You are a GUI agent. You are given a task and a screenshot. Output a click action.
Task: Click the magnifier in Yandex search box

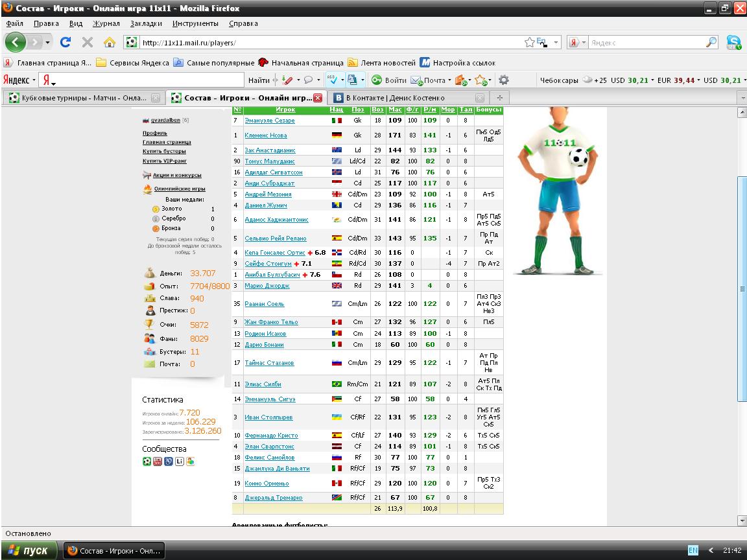coord(711,43)
